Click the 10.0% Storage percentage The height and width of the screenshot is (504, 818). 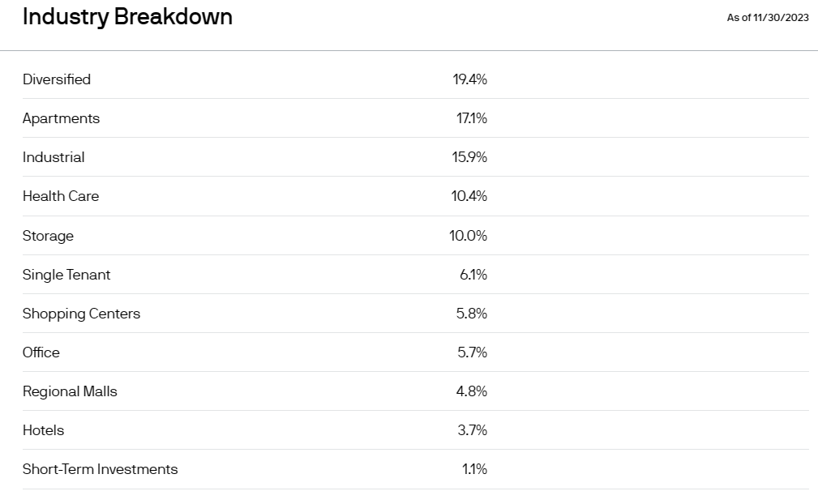click(469, 236)
